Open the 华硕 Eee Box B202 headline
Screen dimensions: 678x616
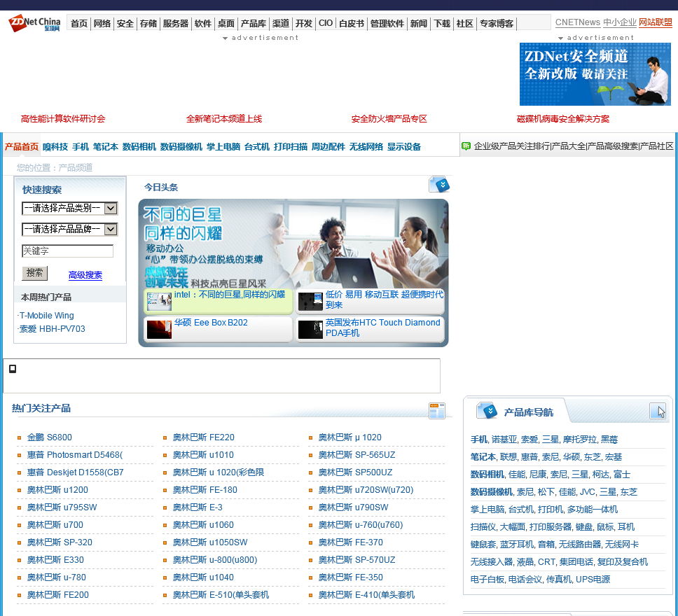pos(211,323)
